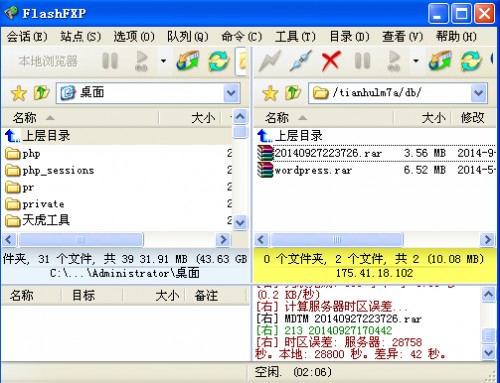Viewport: 500px width, 383px height.
Task: Sort remote pane by 修改 column header
Action: (x=473, y=118)
